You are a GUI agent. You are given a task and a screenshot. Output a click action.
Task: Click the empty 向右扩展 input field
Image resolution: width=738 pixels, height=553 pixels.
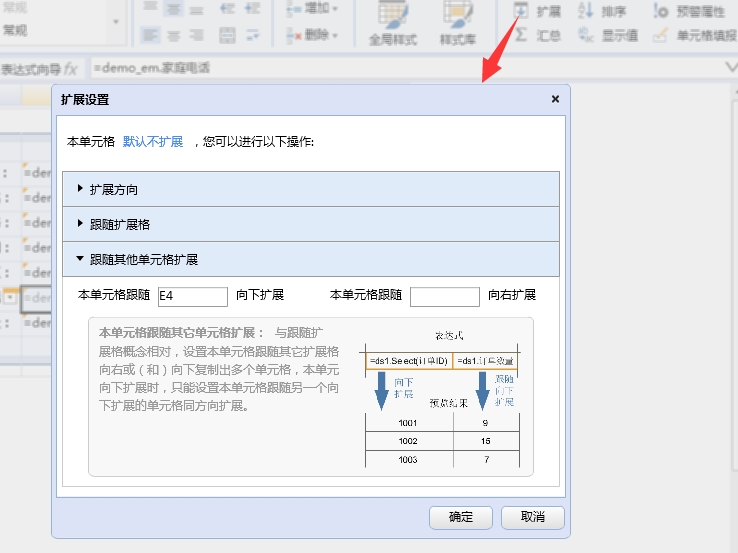(445, 296)
